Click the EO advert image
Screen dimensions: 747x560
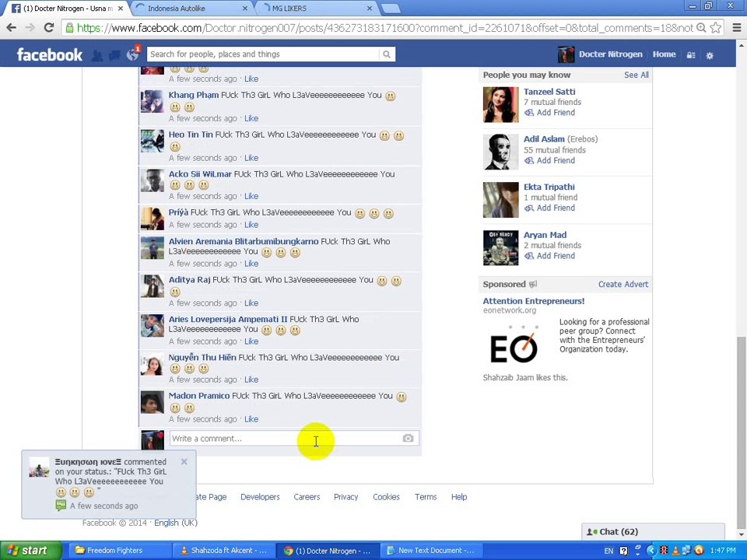[514, 344]
